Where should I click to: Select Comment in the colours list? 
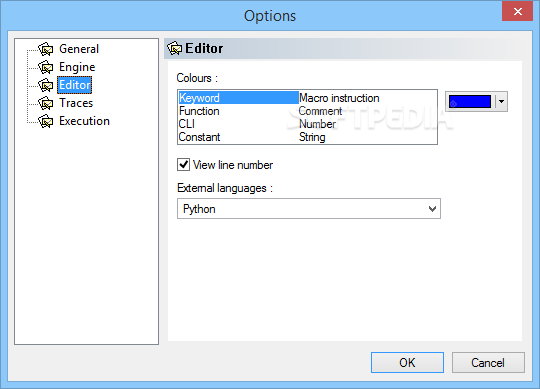point(320,111)
